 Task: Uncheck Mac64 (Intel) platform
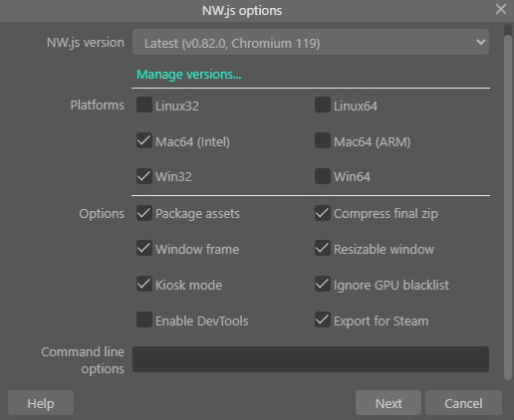pyautogui.click(x=144, y=140)
